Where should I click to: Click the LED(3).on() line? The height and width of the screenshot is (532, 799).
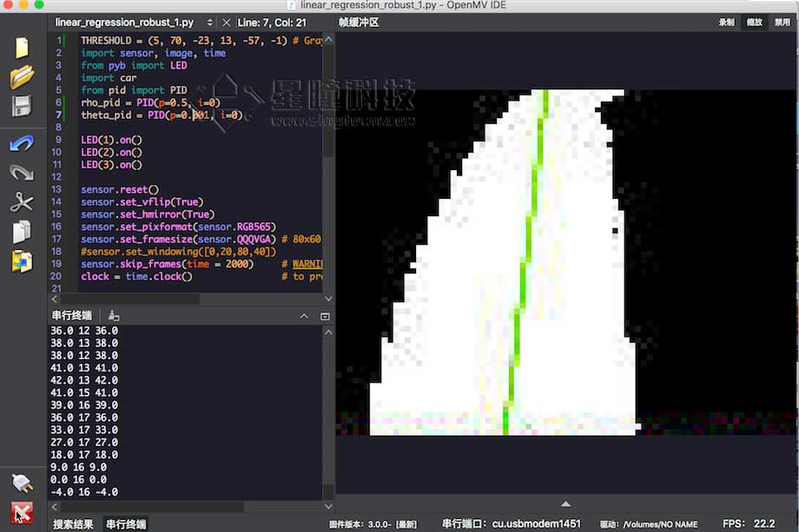tap(111, 164)
